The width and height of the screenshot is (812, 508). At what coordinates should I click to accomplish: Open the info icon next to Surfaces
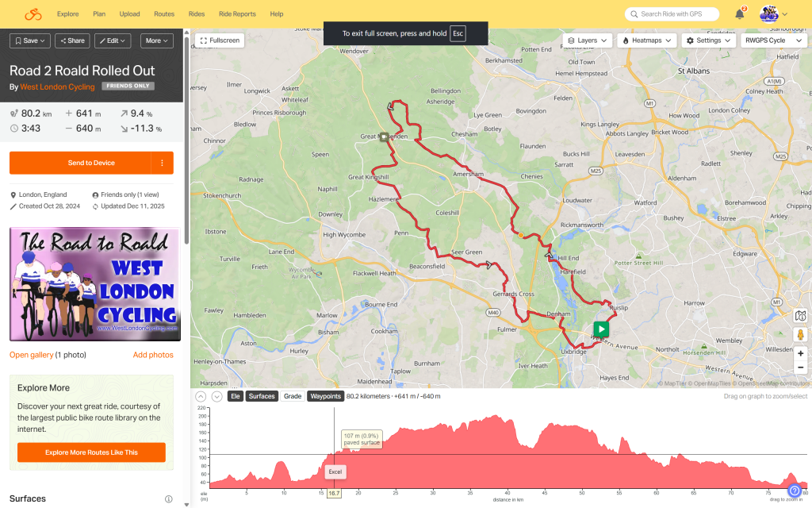coord(168,499)
